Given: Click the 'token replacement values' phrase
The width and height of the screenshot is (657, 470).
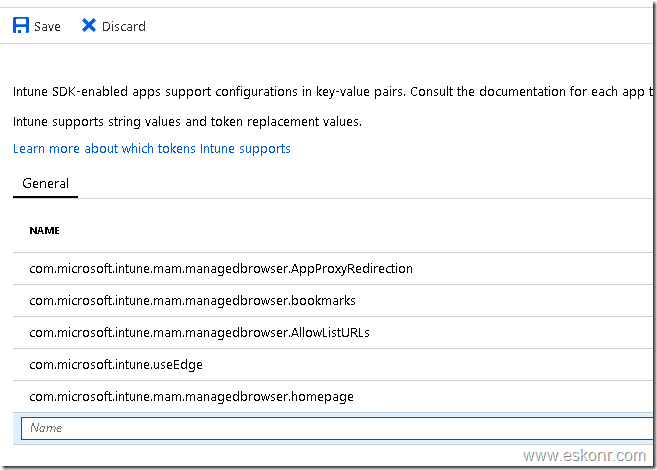Looking at the screenshot, I should point(290,122).
